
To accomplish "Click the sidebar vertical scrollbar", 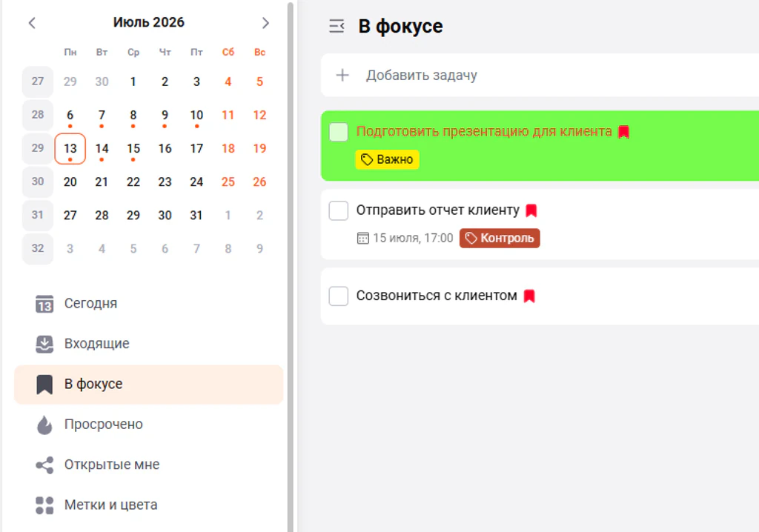I will 291,266.
